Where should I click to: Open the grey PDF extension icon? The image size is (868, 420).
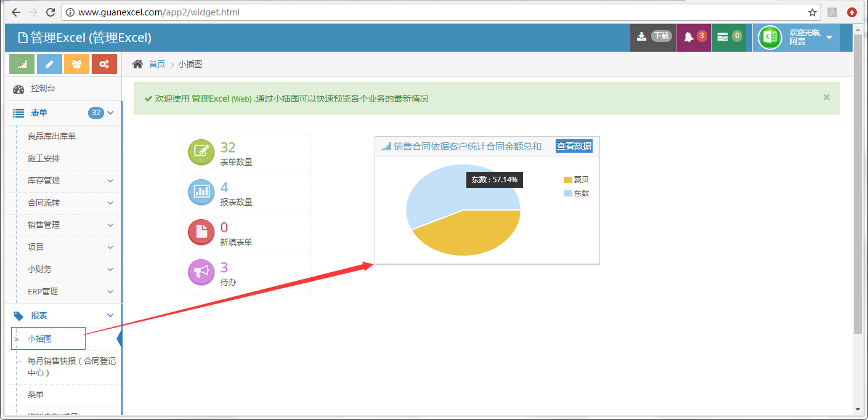tap(832, 12)
